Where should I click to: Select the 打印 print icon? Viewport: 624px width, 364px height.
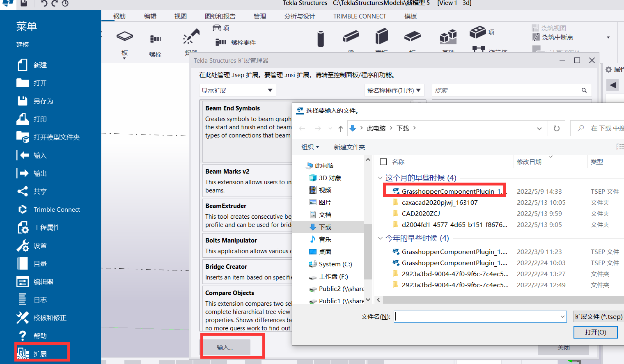(23, 119)
